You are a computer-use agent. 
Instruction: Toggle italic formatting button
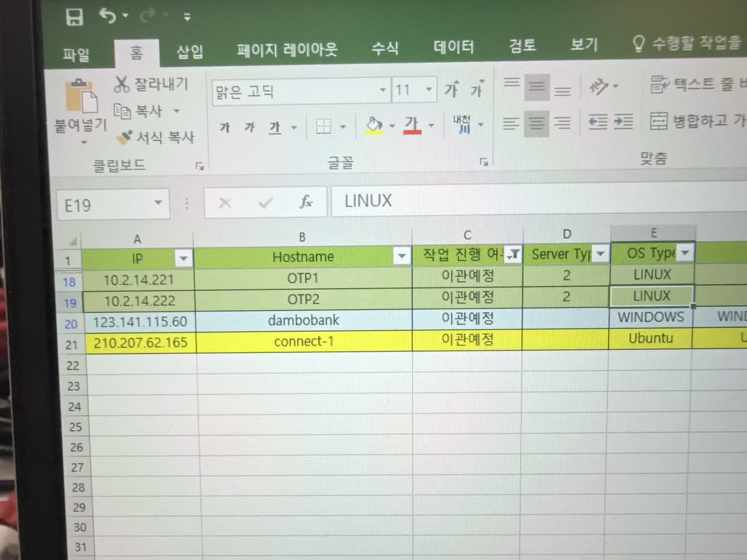click(249, 127)
